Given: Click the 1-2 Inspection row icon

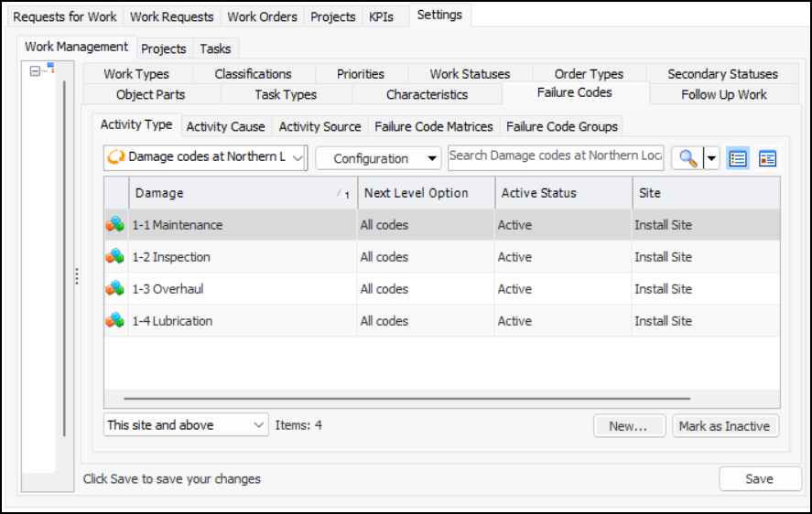Looking at the screenshot, I should tap(115, 257).
